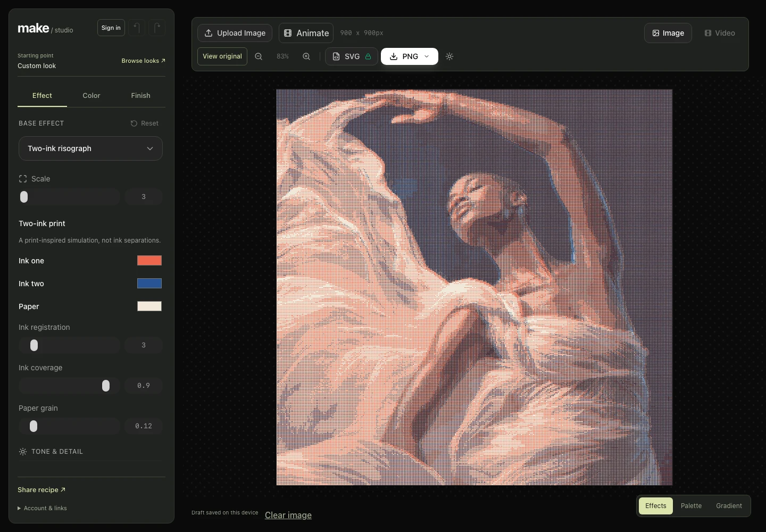Click the undo arrow icon
Screen dimensions: 766x532
pos(137,28)
